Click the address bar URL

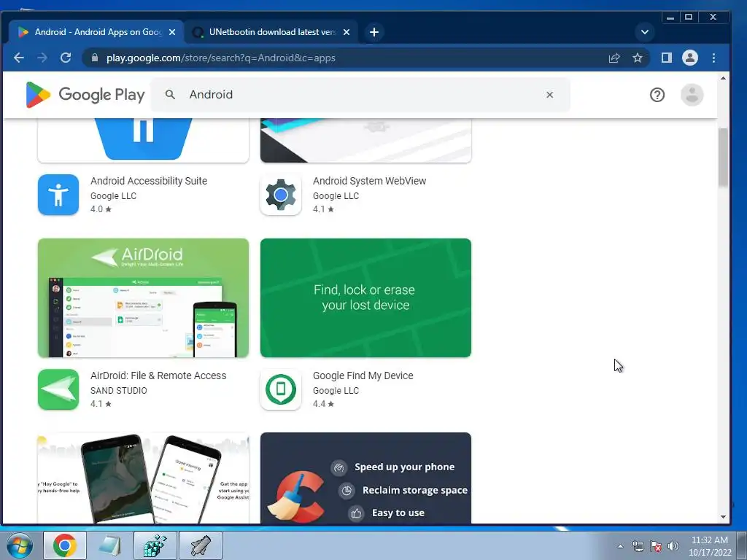(221, 58)
